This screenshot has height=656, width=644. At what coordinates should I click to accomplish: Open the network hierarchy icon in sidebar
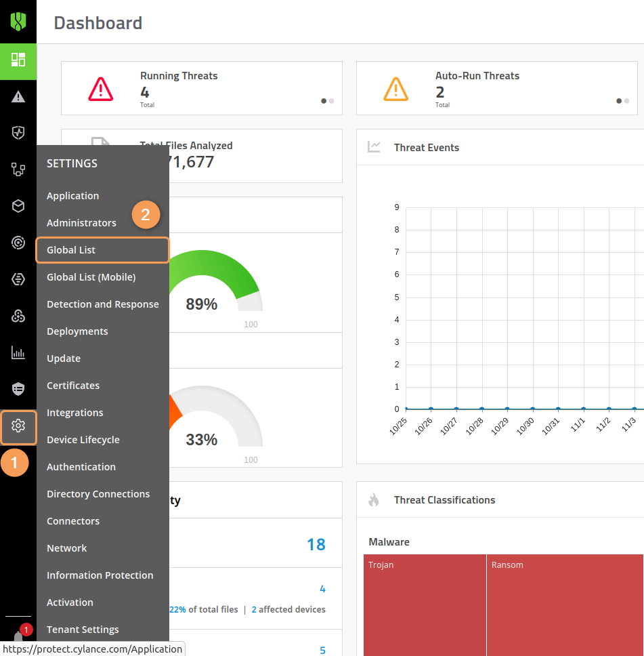click(18, 169)
